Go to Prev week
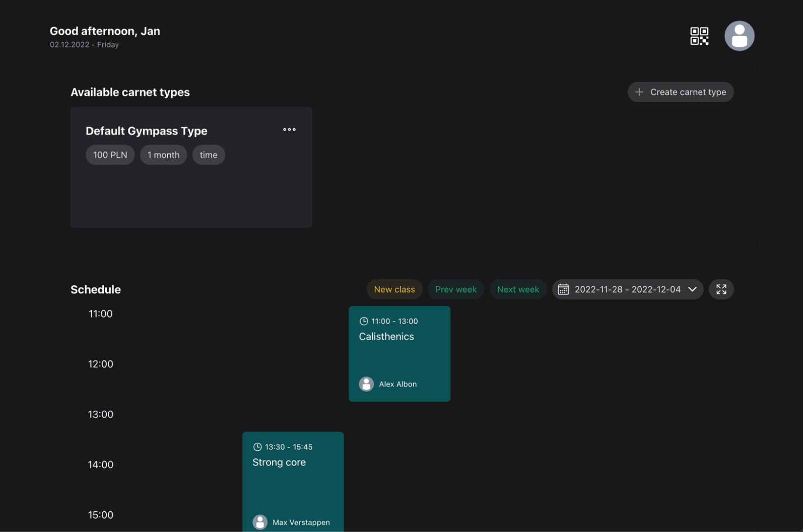 pos(455,289)
